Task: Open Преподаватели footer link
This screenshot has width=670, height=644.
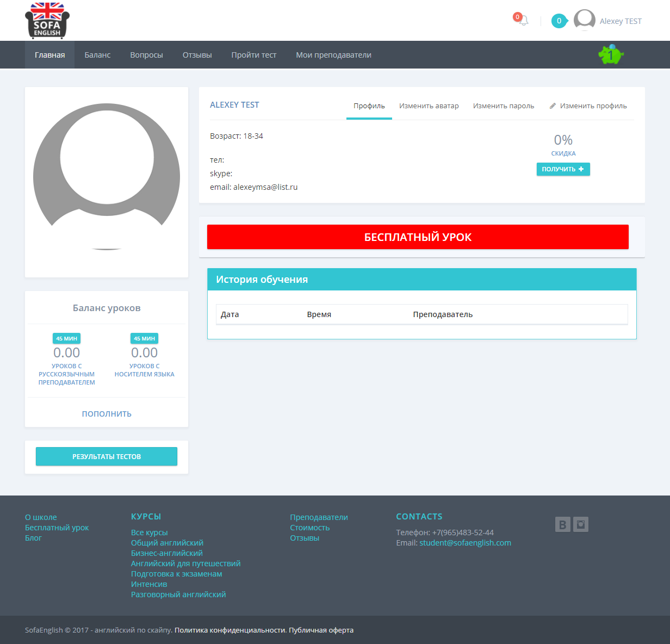Action: coord(319,517)
